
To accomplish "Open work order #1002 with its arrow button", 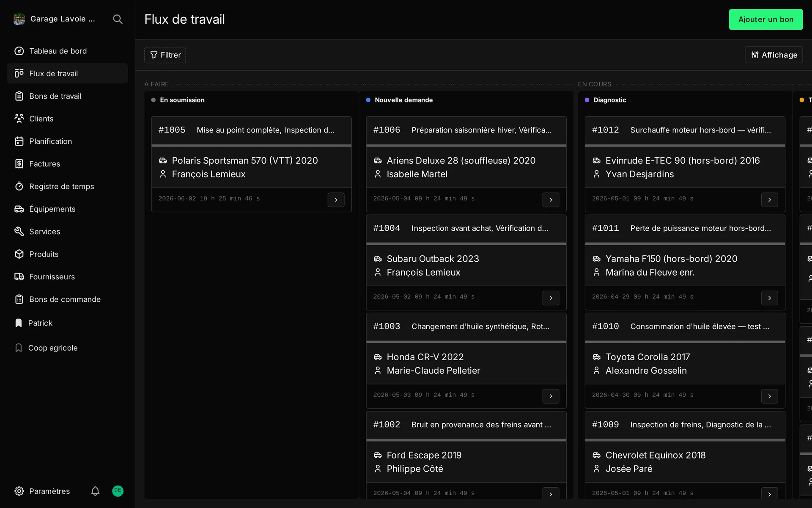I will coord(551,494).
